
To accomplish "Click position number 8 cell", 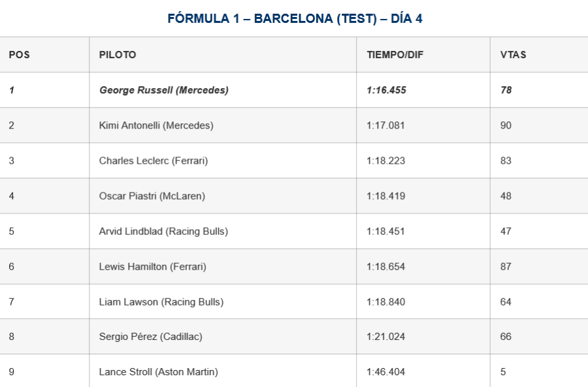I will [12, 337].
